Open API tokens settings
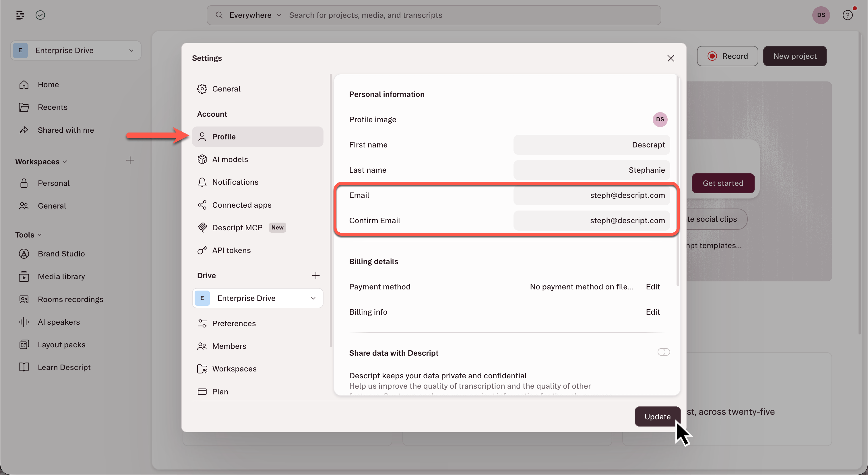 click(x=257, y=250)
